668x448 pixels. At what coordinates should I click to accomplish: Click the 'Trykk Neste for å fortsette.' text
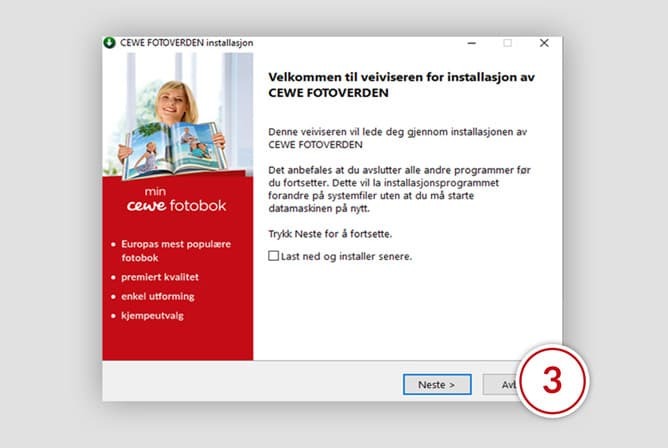tap(330, 234)
